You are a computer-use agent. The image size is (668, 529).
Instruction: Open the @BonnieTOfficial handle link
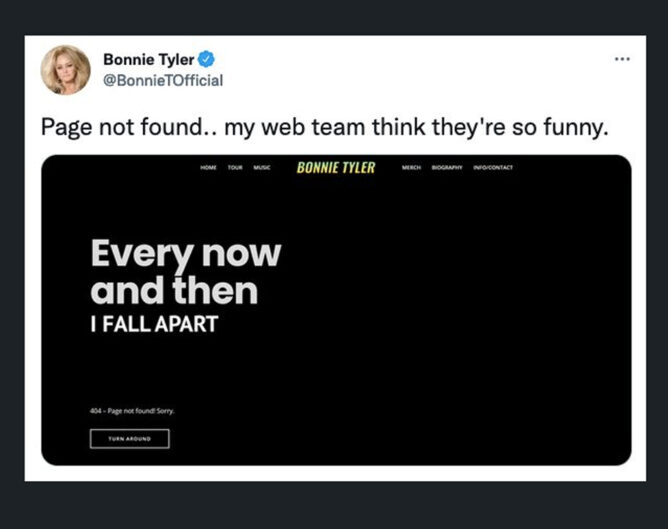pos(163,80)
